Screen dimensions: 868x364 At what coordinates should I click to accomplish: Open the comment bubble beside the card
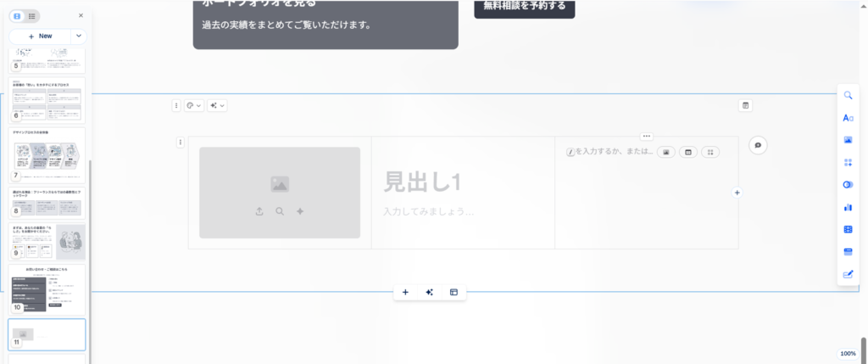758,145
